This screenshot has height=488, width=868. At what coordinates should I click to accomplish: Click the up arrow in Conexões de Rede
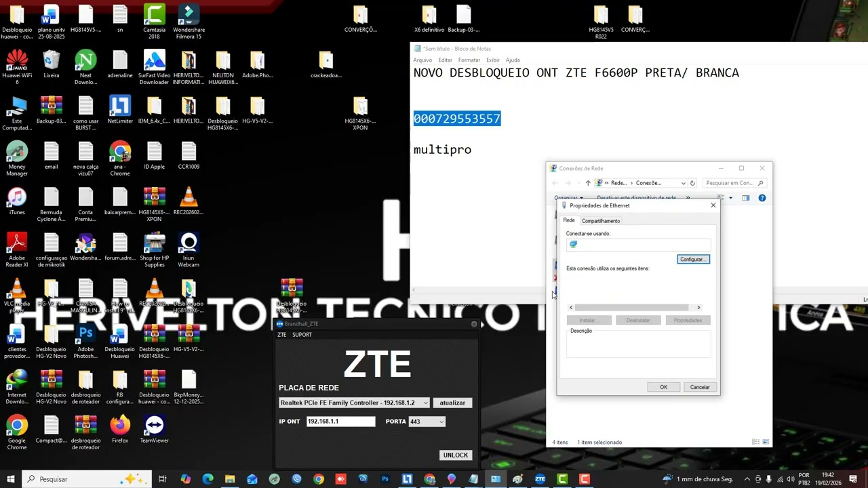[588, 183]
